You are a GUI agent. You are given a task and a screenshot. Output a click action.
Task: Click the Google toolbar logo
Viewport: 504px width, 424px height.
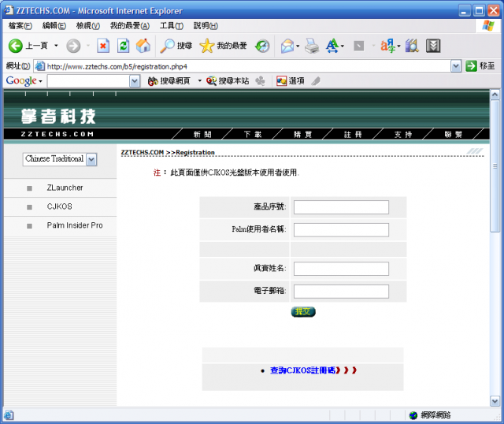click(x=21, y=80)
